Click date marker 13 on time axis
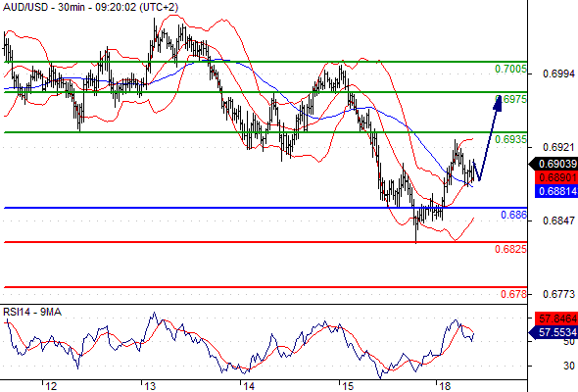 pos(150,386)
